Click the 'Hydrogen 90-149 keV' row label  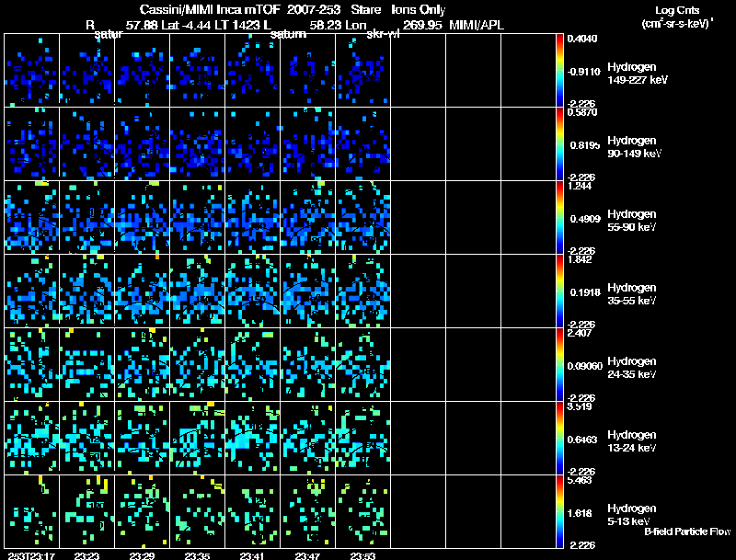[634, 147]
